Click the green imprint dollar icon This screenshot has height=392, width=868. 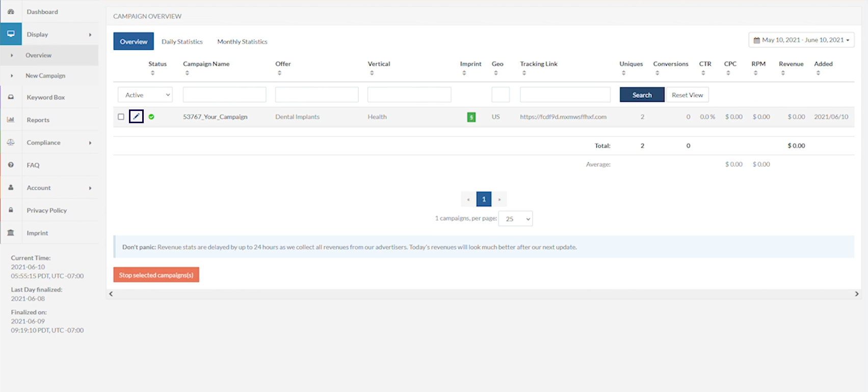(471, 117)
